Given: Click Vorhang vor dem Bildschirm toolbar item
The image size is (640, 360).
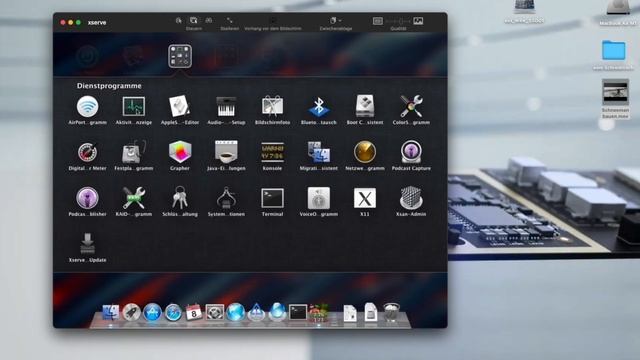Looking at the screenshot, I should 273,23.
